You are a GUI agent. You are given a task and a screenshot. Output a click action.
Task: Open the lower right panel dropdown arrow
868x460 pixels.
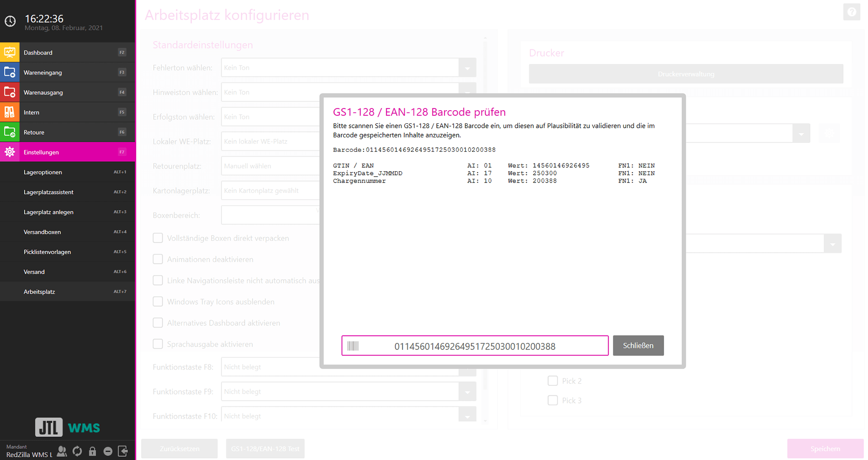coord(832,244)
